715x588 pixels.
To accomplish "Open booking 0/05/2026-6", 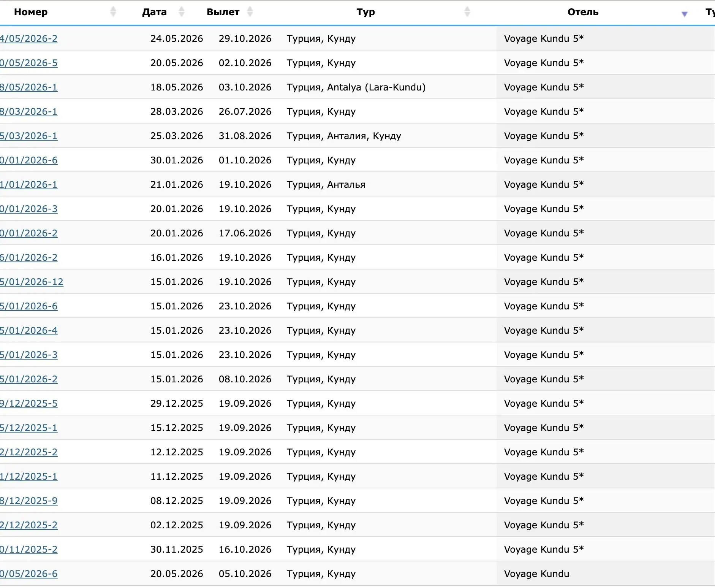I will pyautogui.click(x=29, y=574).
